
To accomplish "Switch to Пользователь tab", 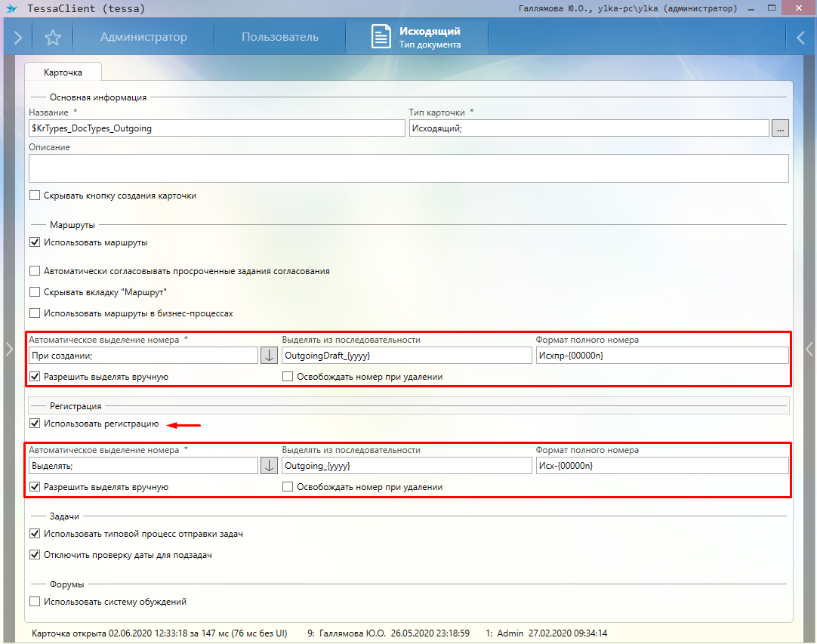I will point(279,37).
